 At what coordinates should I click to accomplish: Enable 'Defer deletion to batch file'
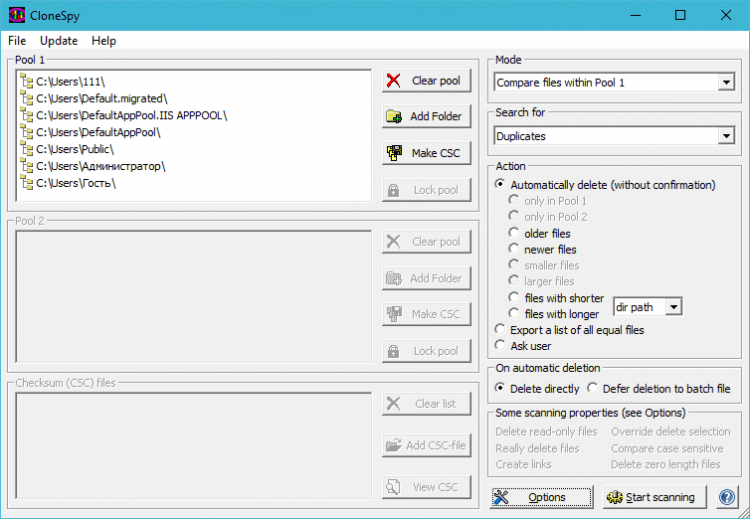pos(593,388)
